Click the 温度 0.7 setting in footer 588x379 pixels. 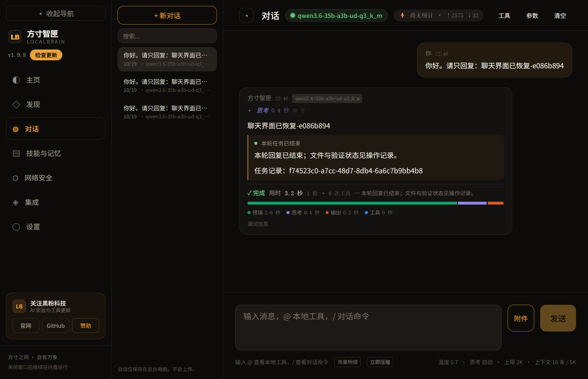[448, 362]
